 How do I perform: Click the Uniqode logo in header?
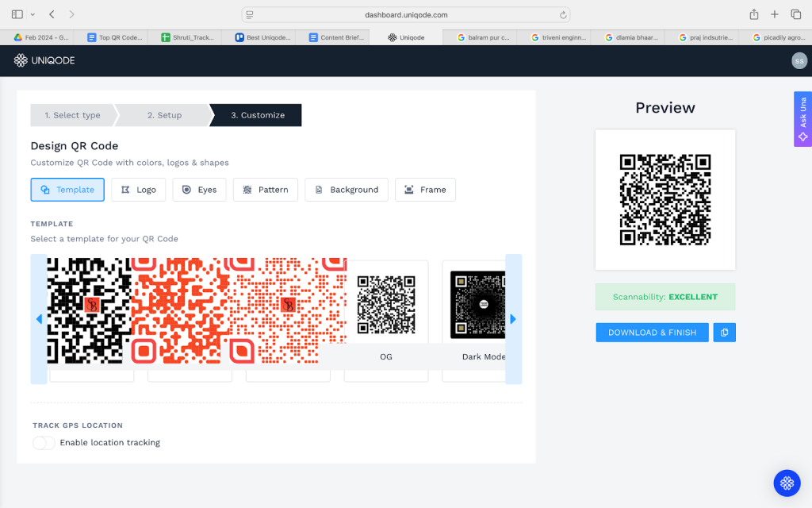click(x=44, y=60)
